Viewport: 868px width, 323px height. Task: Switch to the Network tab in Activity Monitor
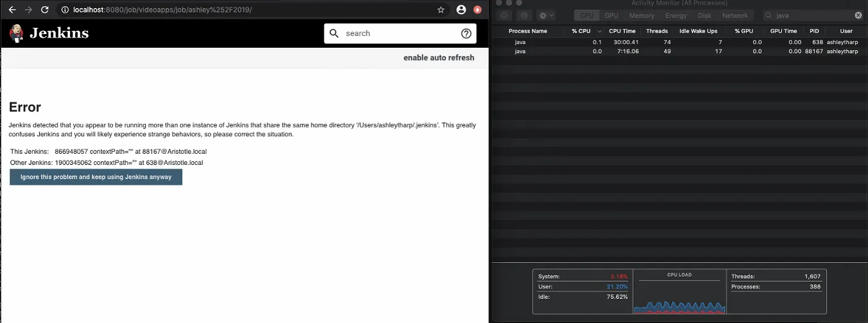pos(735,15)
